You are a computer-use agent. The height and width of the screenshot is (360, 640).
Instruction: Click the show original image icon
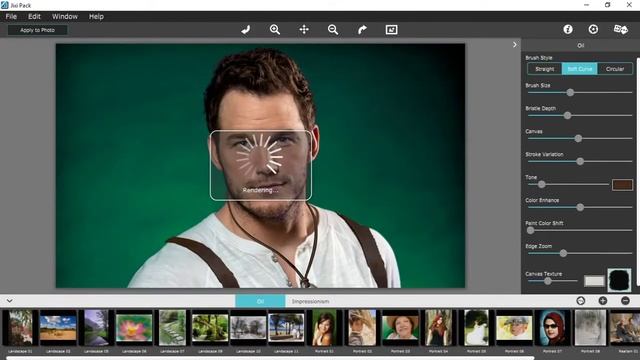pyautogui.click(x=391, y=29)
